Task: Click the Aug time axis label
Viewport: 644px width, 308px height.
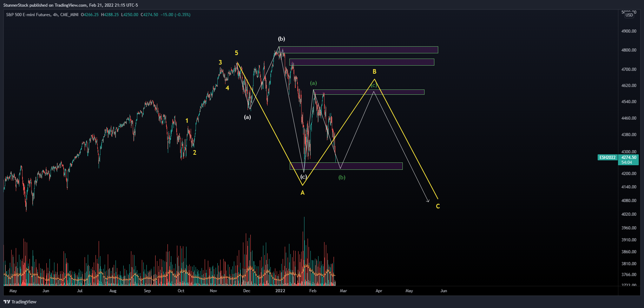Action: (x=113, y=291)
